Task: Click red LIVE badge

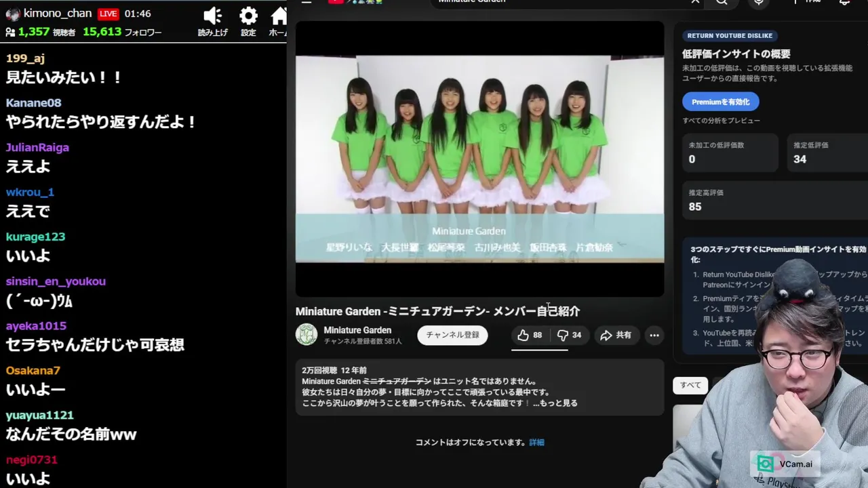Action: pos(108,14)
